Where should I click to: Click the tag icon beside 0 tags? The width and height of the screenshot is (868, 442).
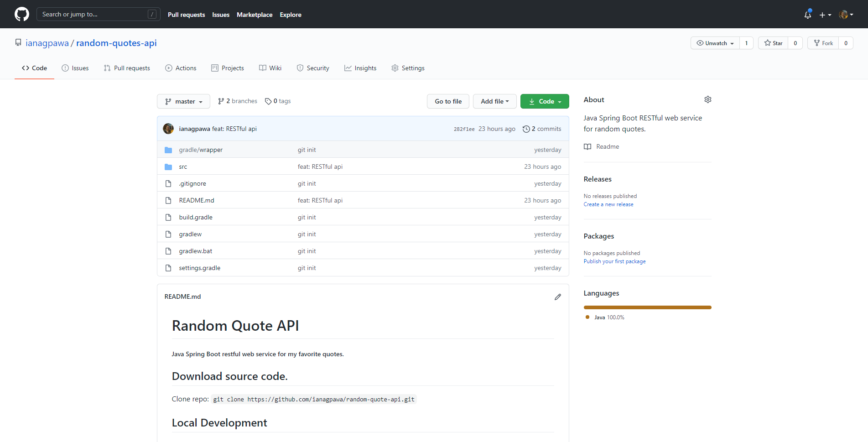268,101
